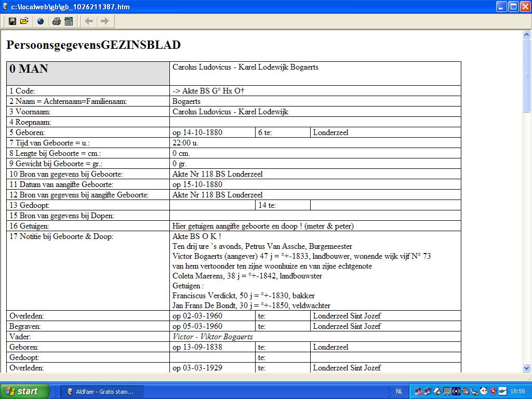Click the '2 Naam = Achternaam=Familienaam:' label

(68, 101)
